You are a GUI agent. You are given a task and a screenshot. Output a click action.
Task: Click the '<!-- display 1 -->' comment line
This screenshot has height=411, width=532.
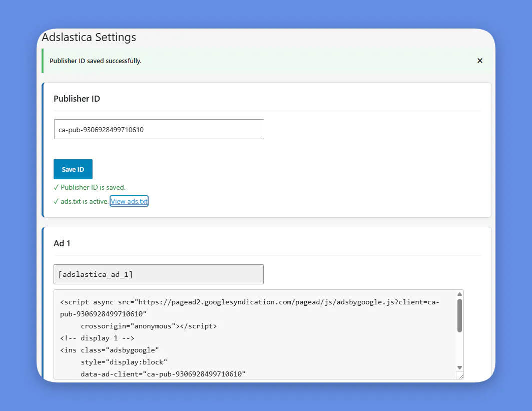point(97,338)
